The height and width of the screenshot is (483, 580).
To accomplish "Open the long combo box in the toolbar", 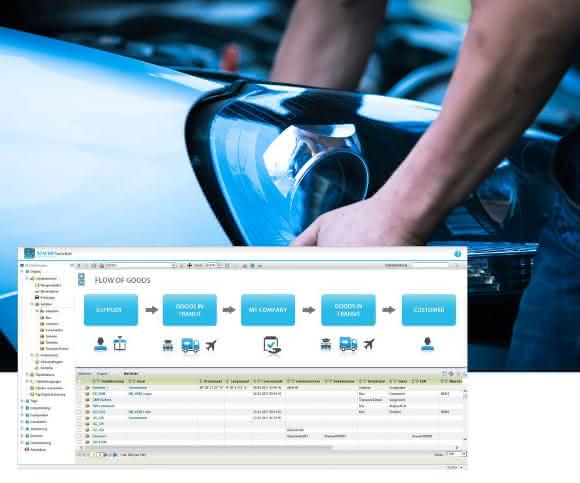I will [x=138, y=266].
